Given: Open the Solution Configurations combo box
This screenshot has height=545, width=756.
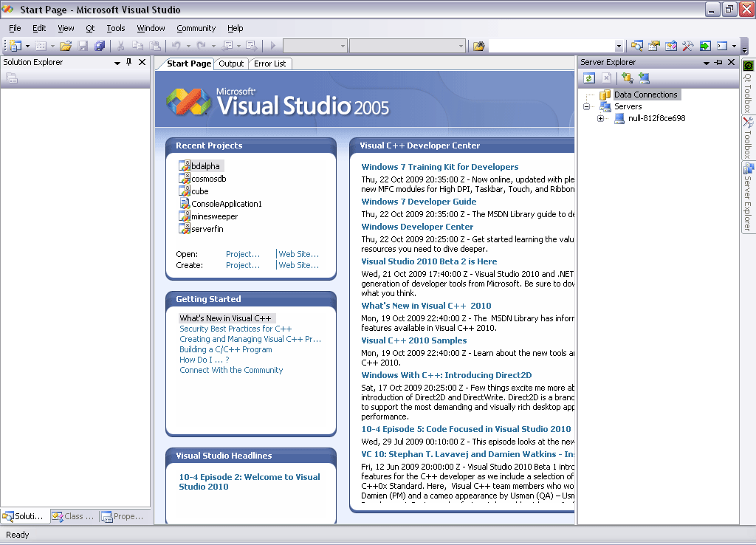Looking at the screenshot, I should tap(315, 46).
